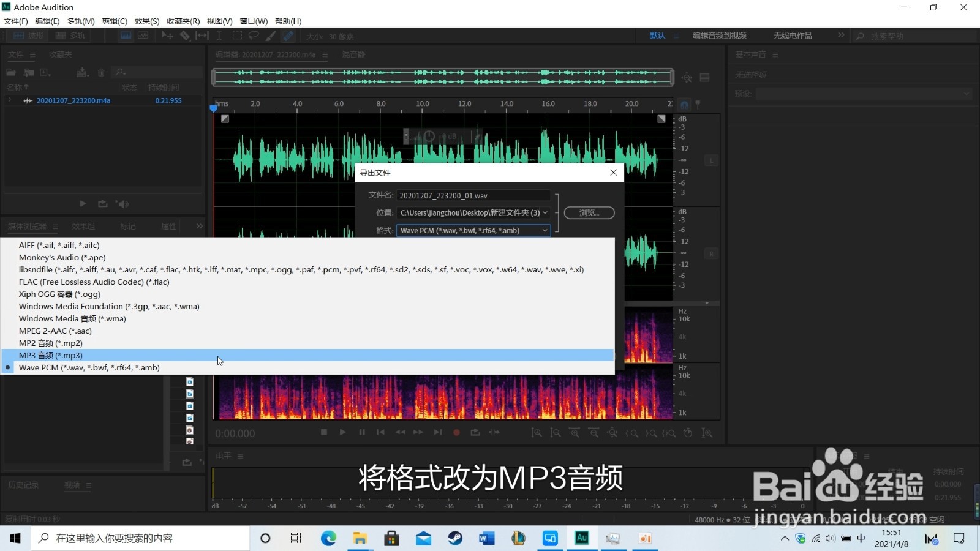The width and height of the screenshot is (980, 551).
Task: Click the red Record button
Action: (x=456, y=432)
